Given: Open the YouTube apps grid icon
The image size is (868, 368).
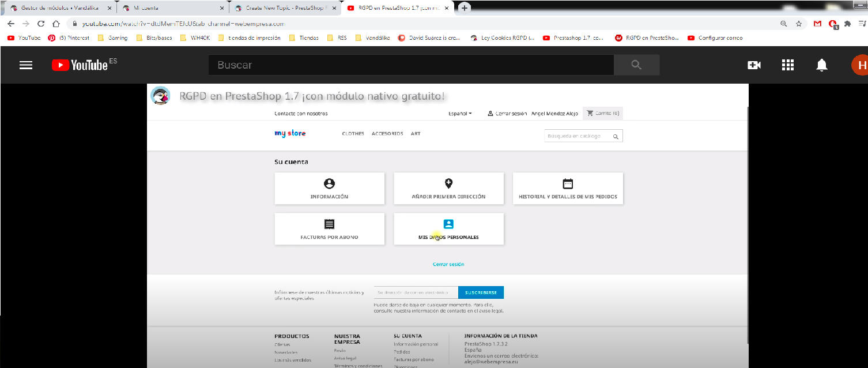Looking at the screenshot, I should click(x=788, y=65).
